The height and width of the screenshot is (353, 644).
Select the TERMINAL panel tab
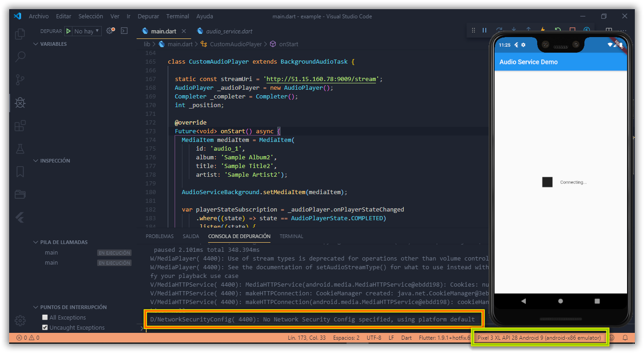point(291,236)
